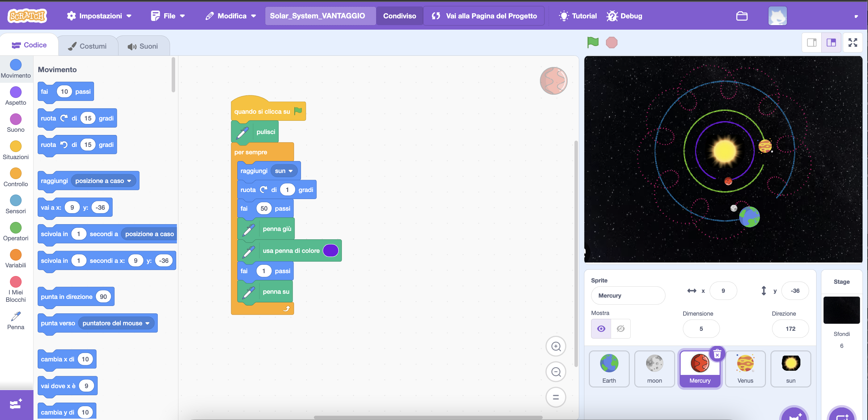Open the File menu
The height and width of the screenshot is (420, 868).
(168, 16)
